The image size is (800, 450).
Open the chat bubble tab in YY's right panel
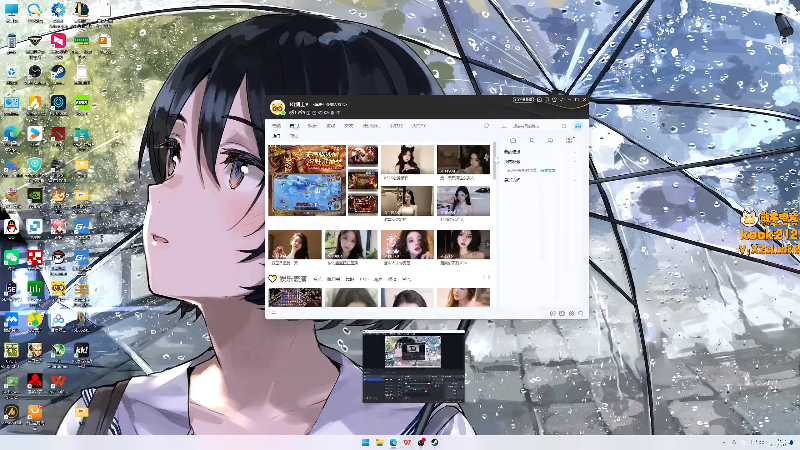[x=550, y=140]
